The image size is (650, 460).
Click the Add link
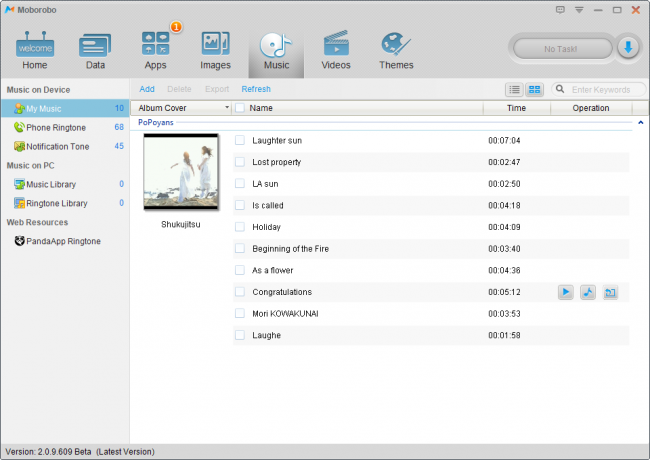[147, 89]
